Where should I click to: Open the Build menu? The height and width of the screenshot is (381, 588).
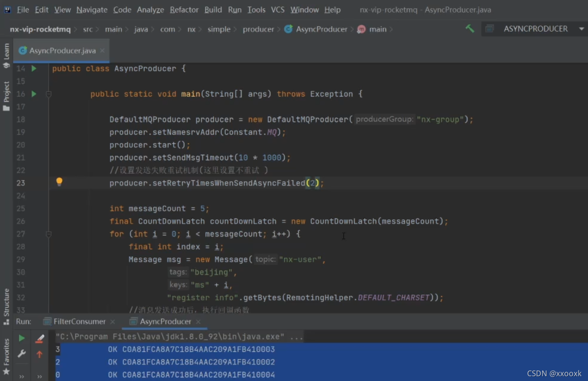[x=213, y=10]
